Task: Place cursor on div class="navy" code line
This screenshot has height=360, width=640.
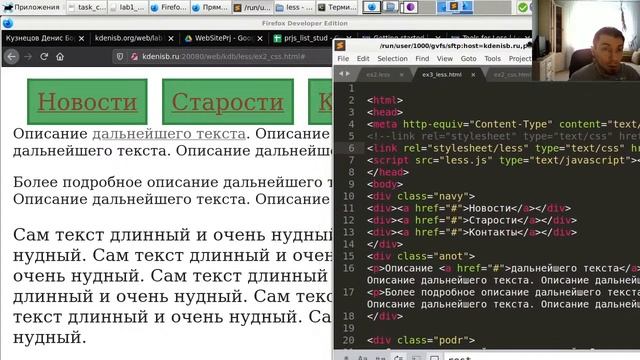Action: [x=421, y=196]
